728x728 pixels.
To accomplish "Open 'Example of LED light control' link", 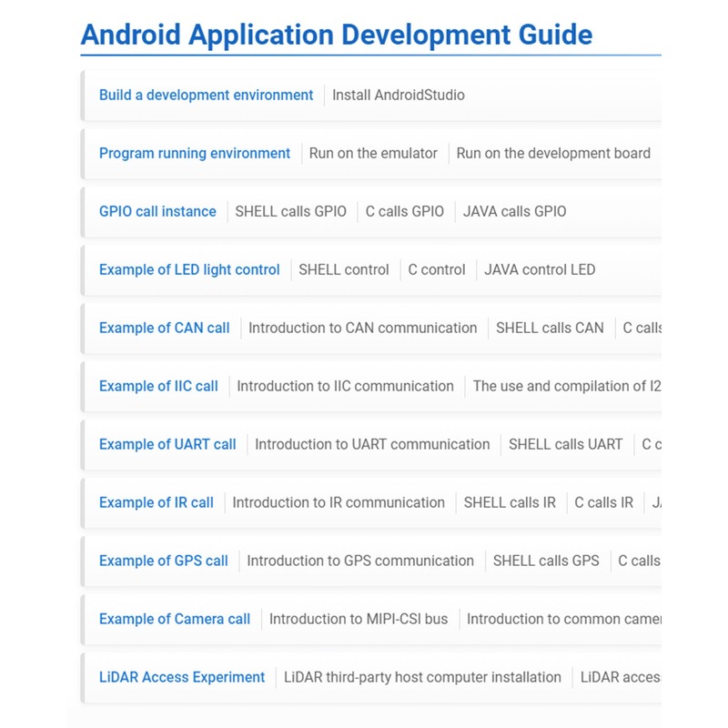I will point(189,269).
